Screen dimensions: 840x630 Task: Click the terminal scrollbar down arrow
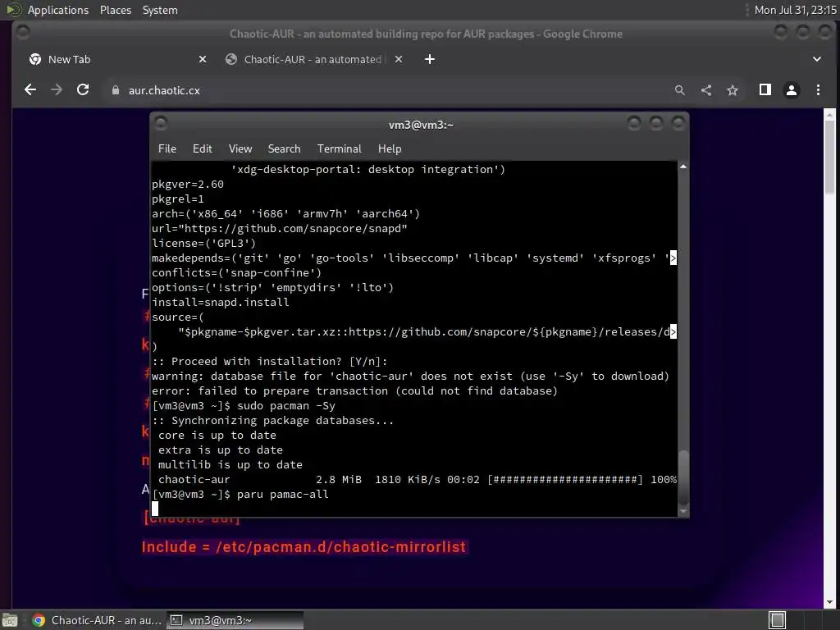[683, 512]
